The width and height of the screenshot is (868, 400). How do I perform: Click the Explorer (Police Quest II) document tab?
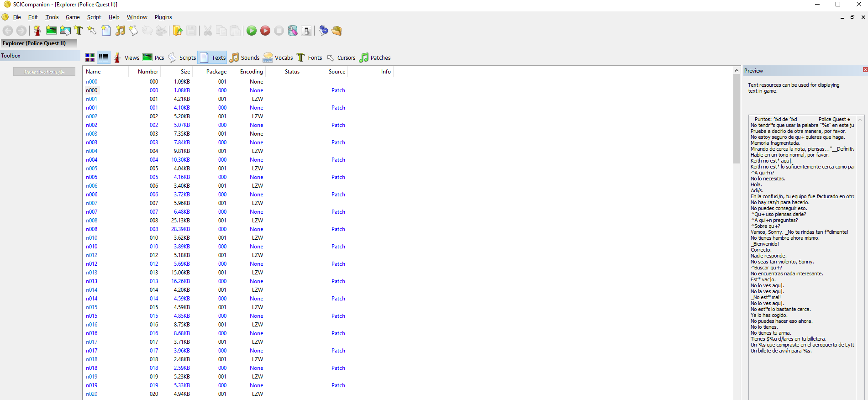pyautogui.click(x=39, y=43)
